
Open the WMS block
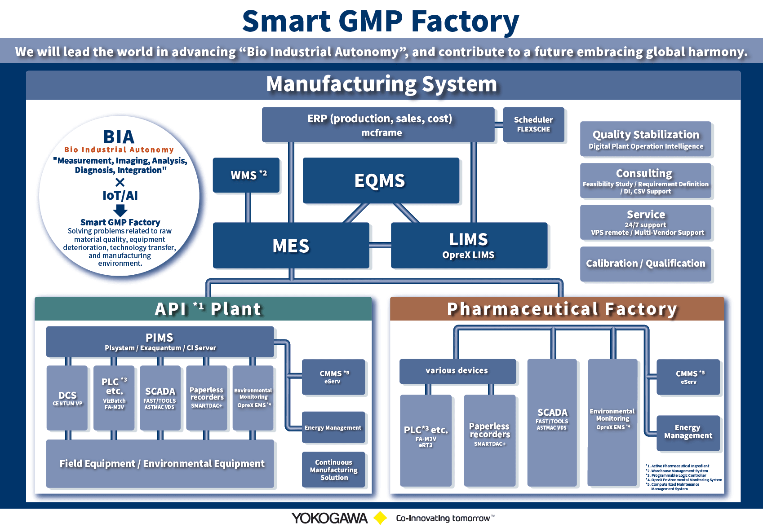pyautogui.click(x=246, y=175)
